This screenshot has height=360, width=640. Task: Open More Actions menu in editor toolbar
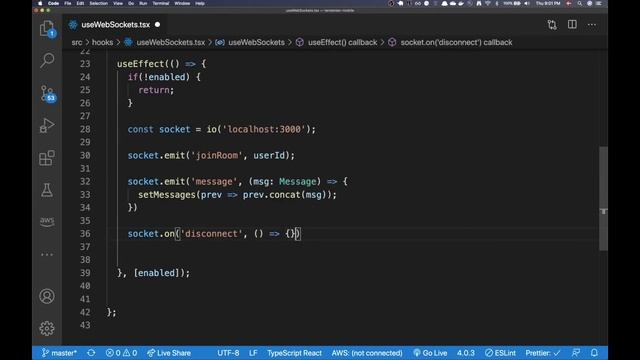(x=592, y=25)
